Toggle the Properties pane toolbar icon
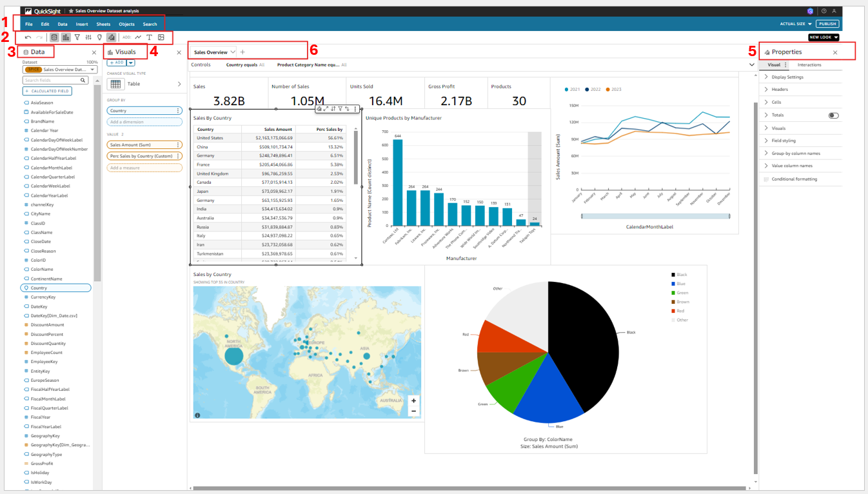Image resolution: width=868 pixels, height=494 pixels. pos(111,37)
